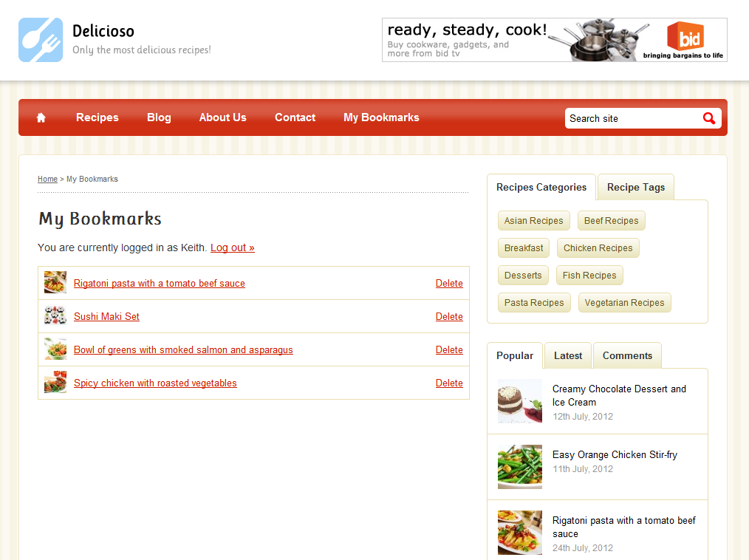749x560 pixels.
Task: Open the Creamy Chocolate Dessert thumbnail
Action: [519, 399]
